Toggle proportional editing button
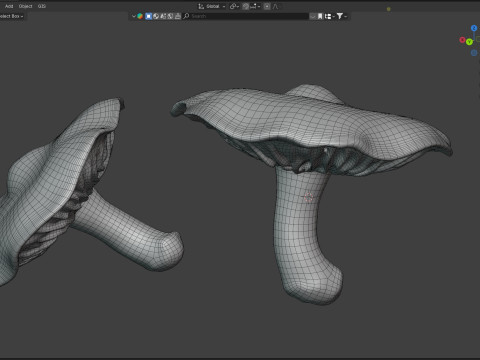 (x=267, y=6)
